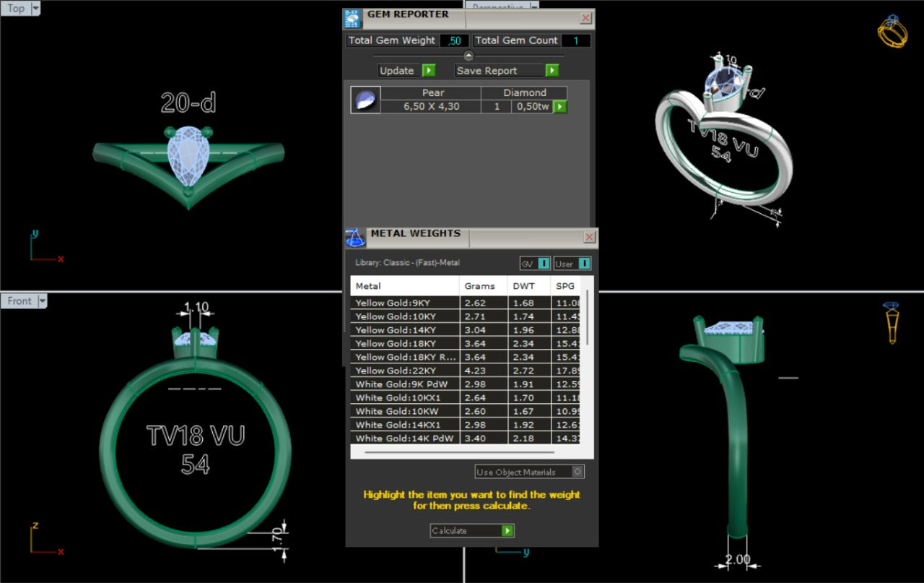Screen dimensions: 924x583
Task: Select the Yellow Gold:14KY row
Action: (466, 329)
